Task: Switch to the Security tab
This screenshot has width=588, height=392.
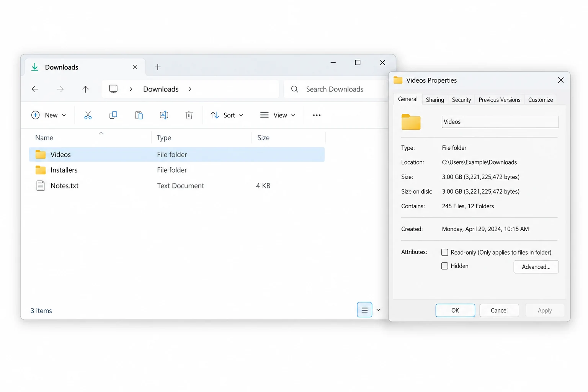Action: (461, 100)
